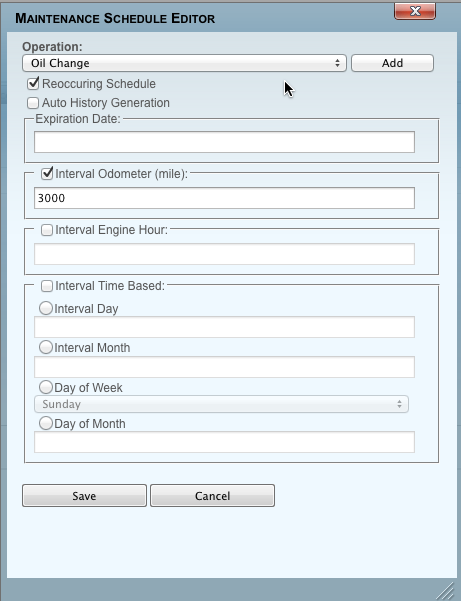This screenshot has width=461, height=601.
Task: Click the Interval Day text field
Action: pyautogui.click(x=224, y=327)
